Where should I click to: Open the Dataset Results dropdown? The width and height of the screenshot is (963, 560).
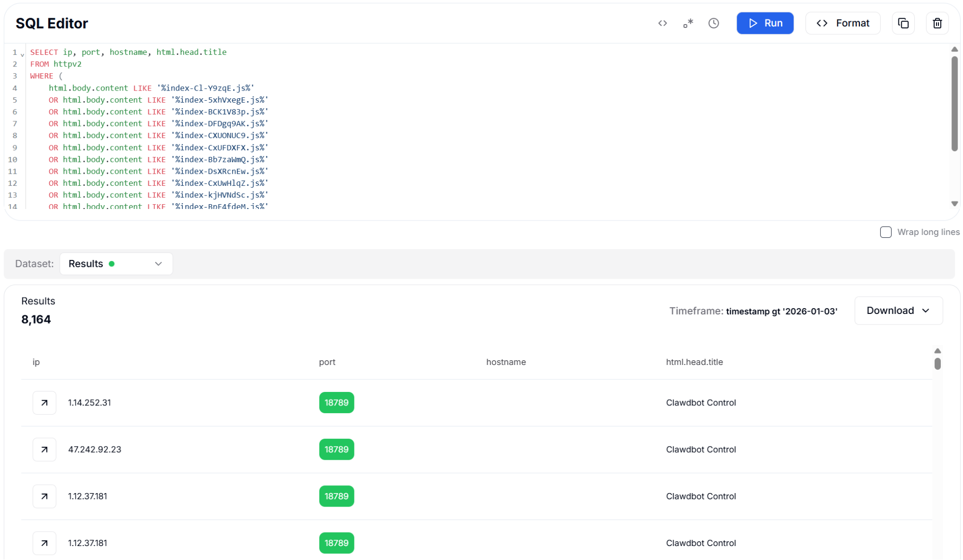point(116,263)
